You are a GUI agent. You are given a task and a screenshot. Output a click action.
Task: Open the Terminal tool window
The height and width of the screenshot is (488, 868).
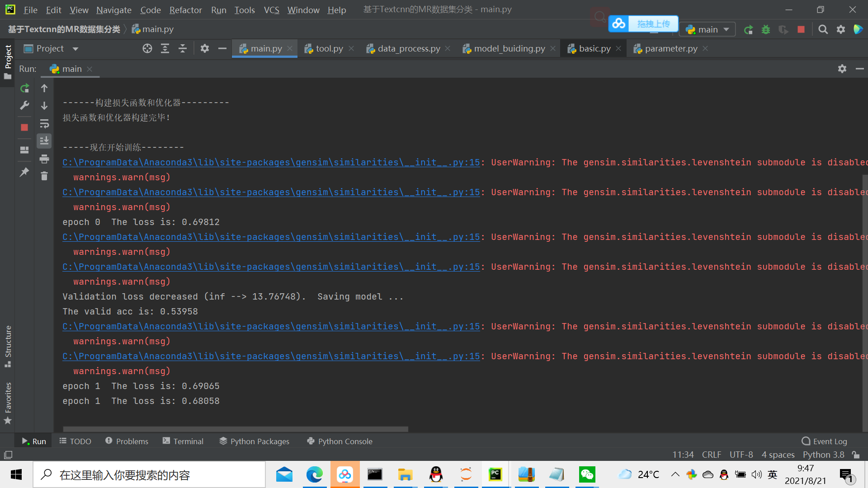coord(183,441)
